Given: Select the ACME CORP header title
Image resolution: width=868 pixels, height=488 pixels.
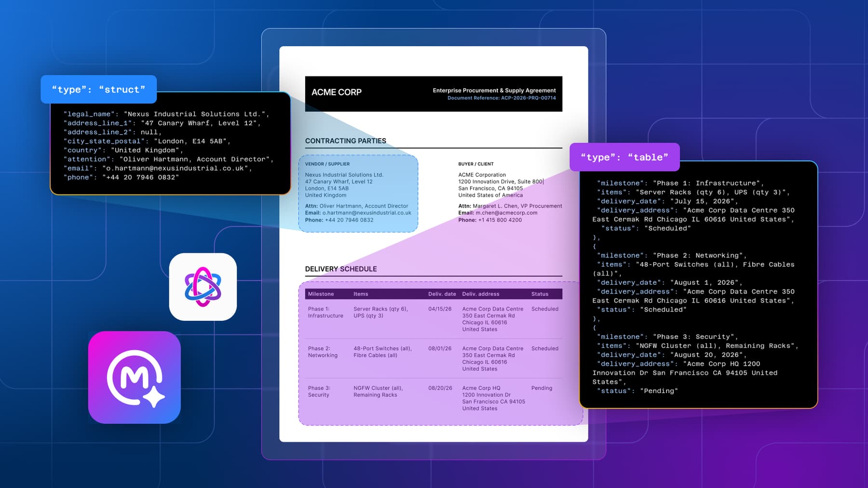Looking at the screenshot, I should point(337,92).
